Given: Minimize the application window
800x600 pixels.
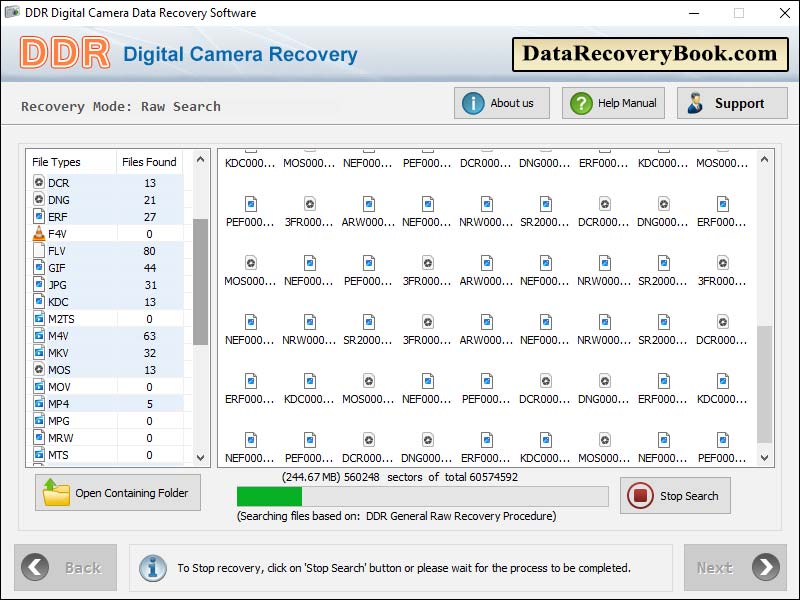Looking at the screenshot, I should [694, 13].
